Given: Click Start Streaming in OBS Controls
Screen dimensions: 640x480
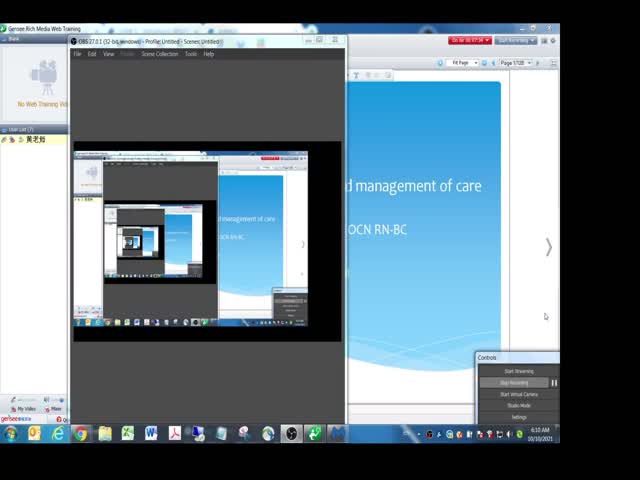Looking at the screenshot, I should [519, 371].
